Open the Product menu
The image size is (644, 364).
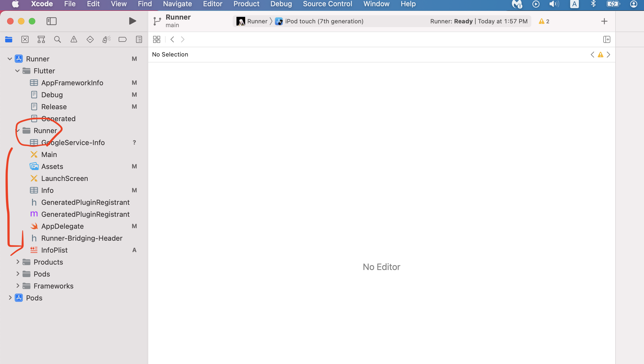coord(246,4)
